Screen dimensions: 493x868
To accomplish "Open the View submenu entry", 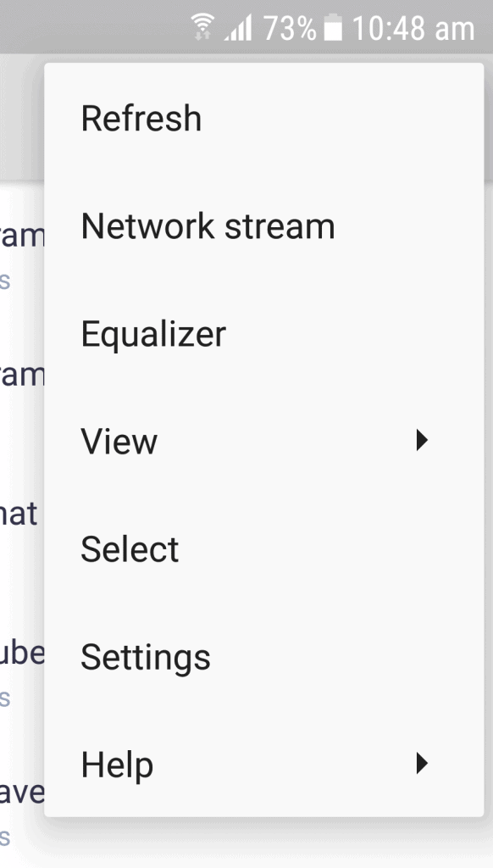I will point(264,441).
